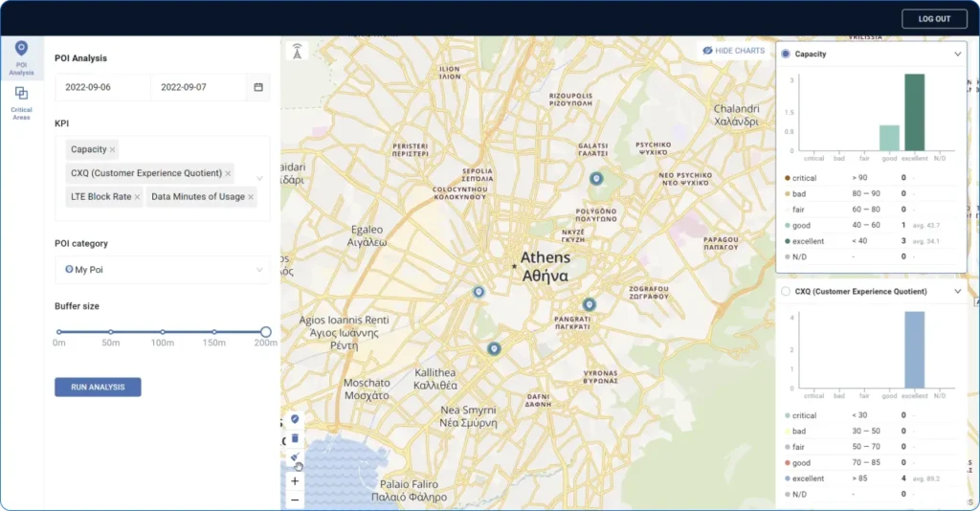The width and height of the screenshot is (980, 511).
Task: Click the cell tower icon on map
Action: [297, 52]
